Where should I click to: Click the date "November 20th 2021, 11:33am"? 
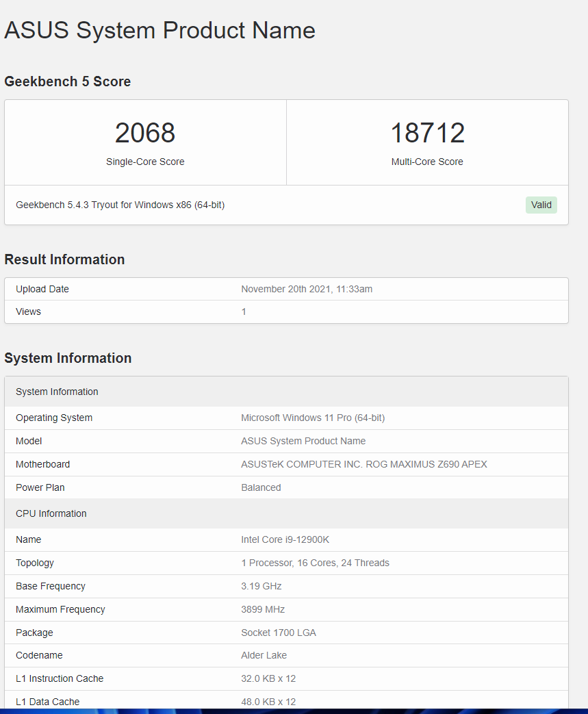point(307,289)
